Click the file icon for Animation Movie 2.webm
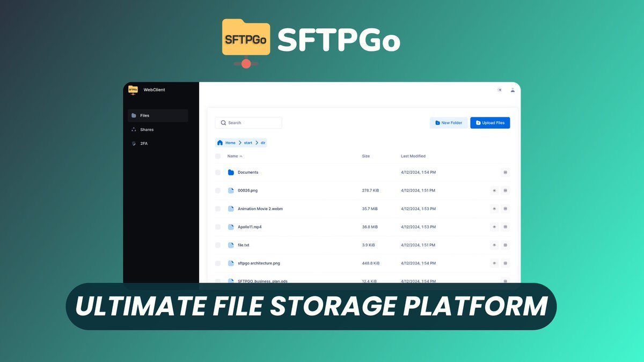644x362 pixels. [x=231, y=209]
